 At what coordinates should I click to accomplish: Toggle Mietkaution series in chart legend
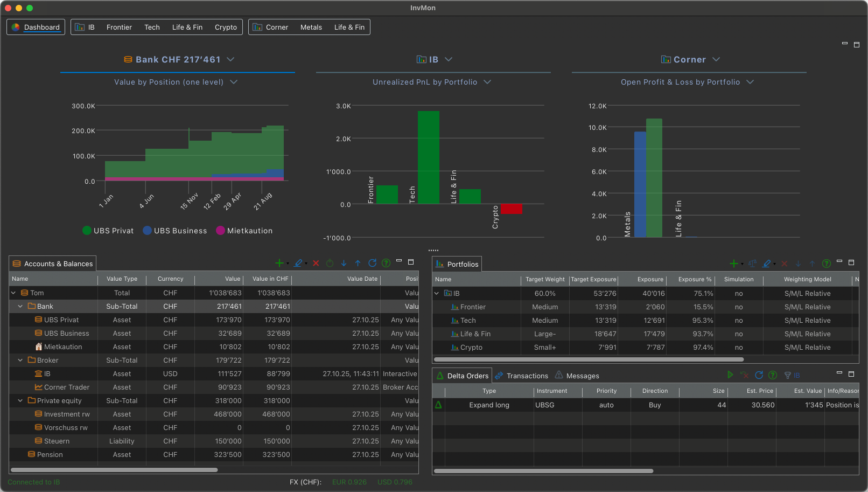pos(244,231)
